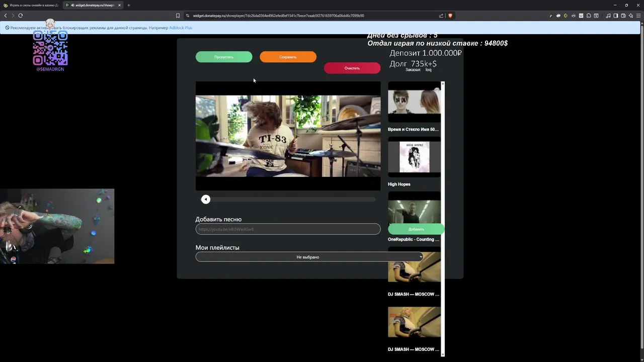Select the Время и Стекло thumbnail

point(414,103)
